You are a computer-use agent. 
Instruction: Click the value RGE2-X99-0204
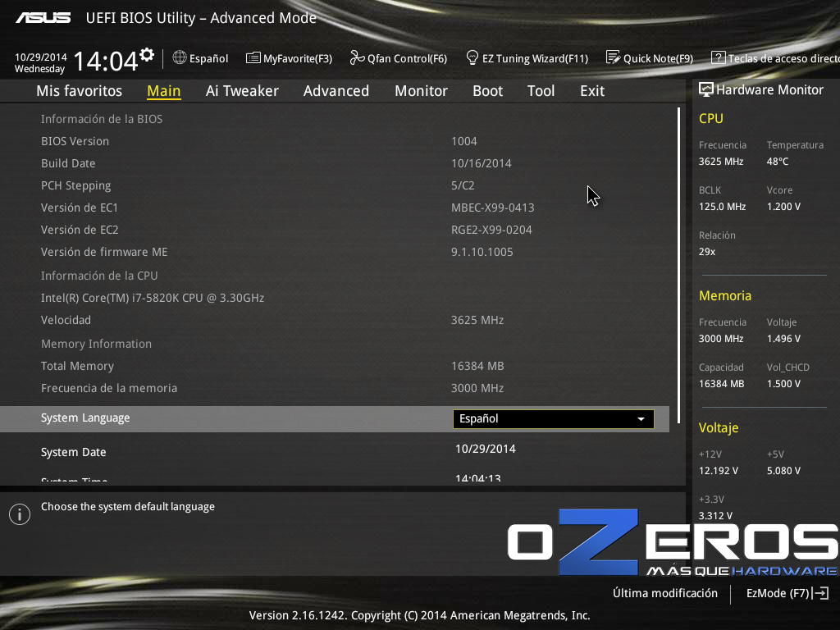tap(492, 230)
